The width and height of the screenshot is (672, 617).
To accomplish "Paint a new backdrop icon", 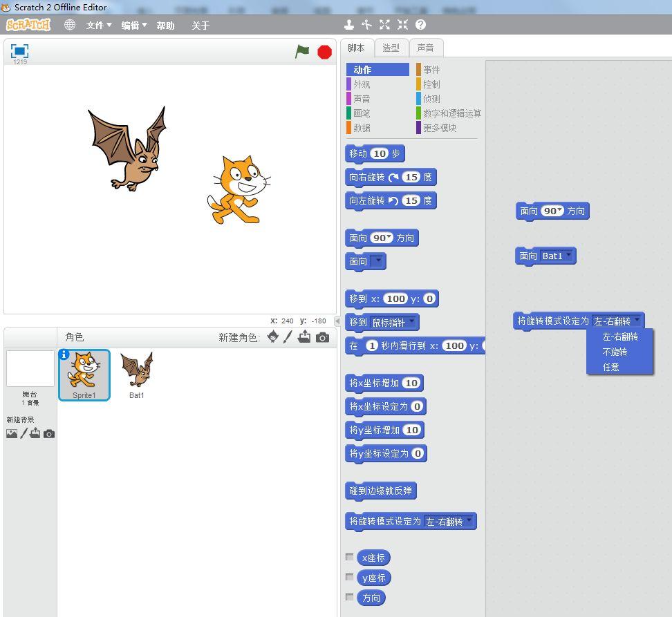I will (24, 433).
